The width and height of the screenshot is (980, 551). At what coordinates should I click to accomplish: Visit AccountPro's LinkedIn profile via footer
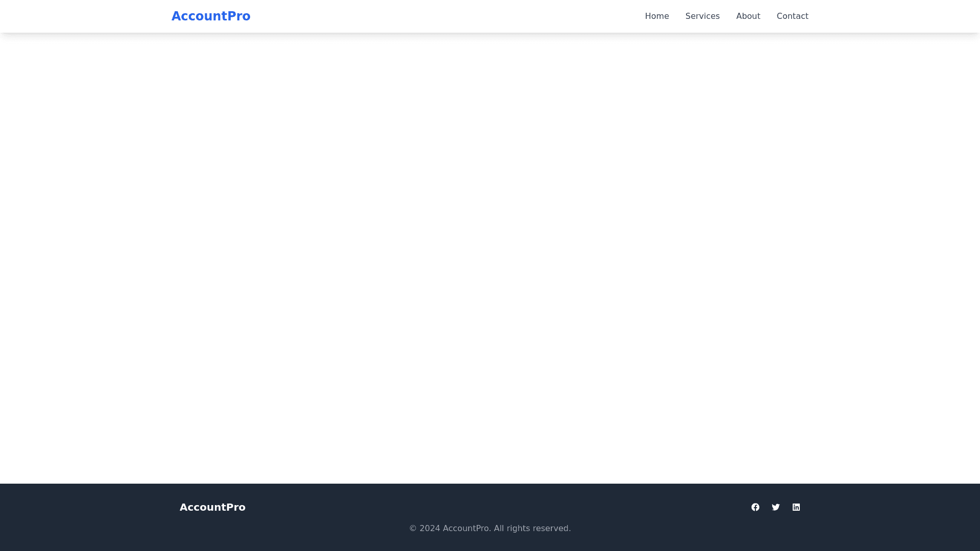click(796, 507)
